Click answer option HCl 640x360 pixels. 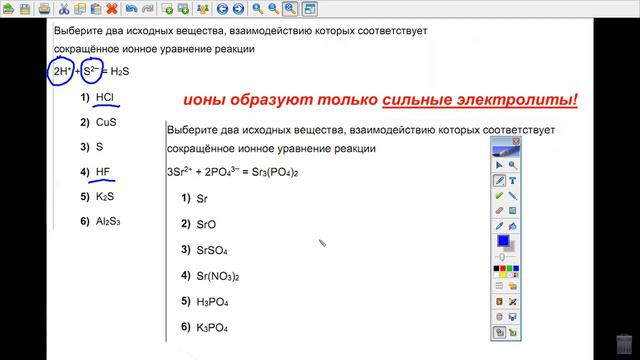pyautogui.click(x=104, y=97)
